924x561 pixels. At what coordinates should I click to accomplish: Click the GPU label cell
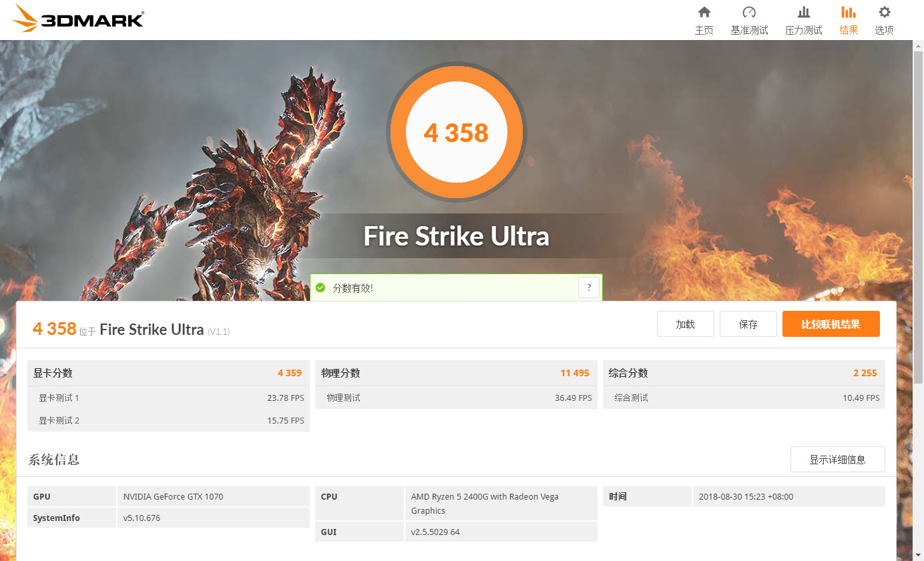(71, 496)
